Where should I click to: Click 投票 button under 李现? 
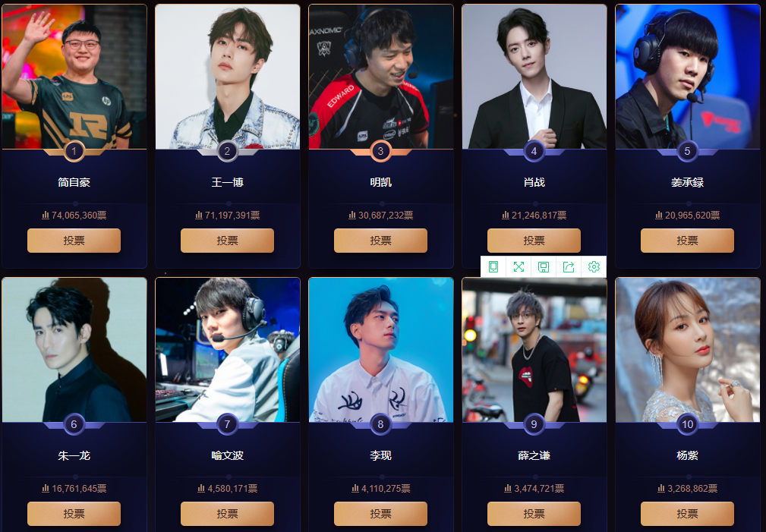(x=380, y=514)
